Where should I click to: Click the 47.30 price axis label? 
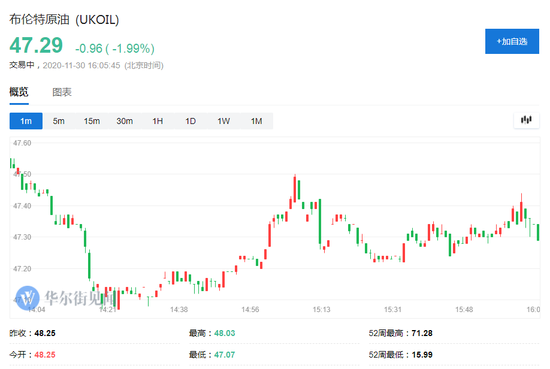click(x=22, y=237)
